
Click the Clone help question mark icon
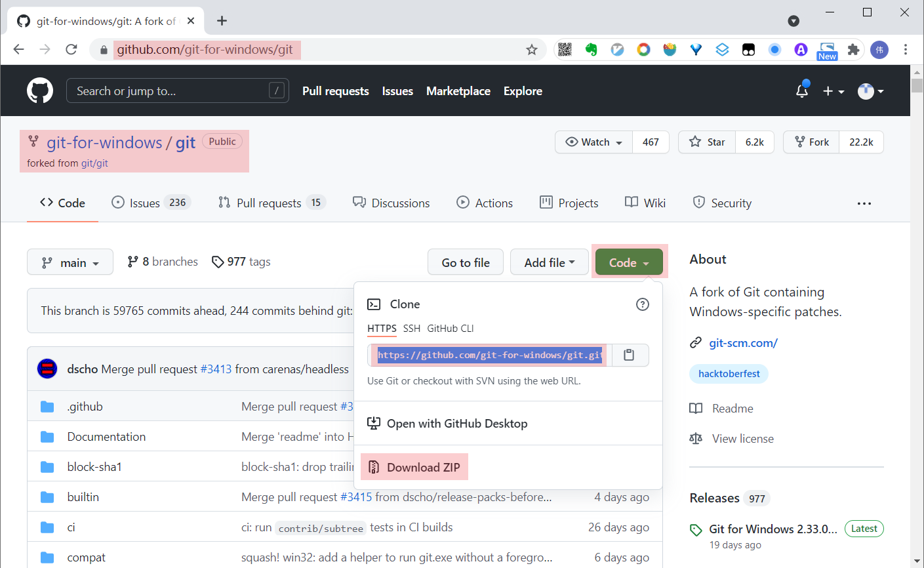[643, 304]
